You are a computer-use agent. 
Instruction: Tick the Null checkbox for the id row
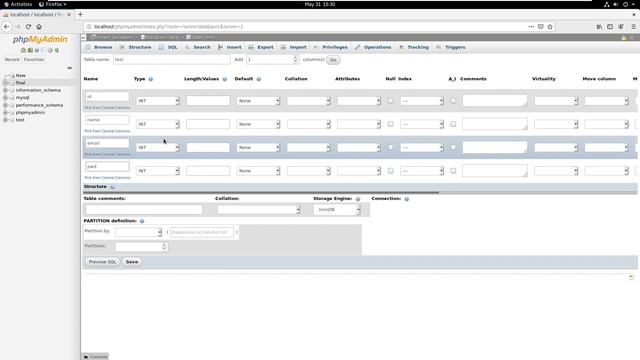pyautogui.click(x=391, y=100)
